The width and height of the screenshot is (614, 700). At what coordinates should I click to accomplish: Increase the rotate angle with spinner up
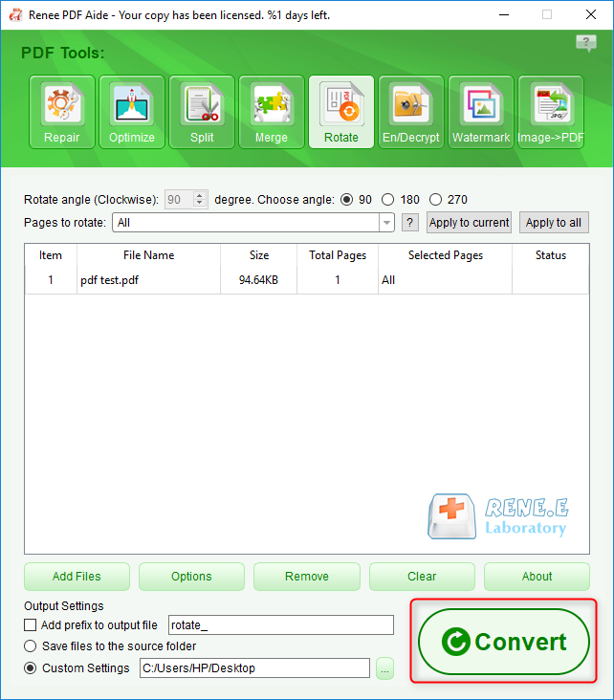[x=200, y=195]
